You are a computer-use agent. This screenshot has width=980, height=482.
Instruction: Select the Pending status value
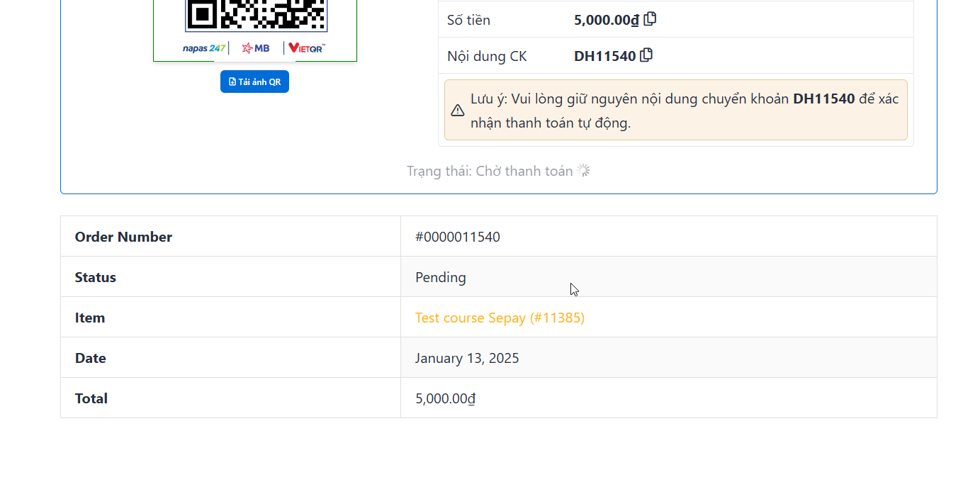coord(441,277)
